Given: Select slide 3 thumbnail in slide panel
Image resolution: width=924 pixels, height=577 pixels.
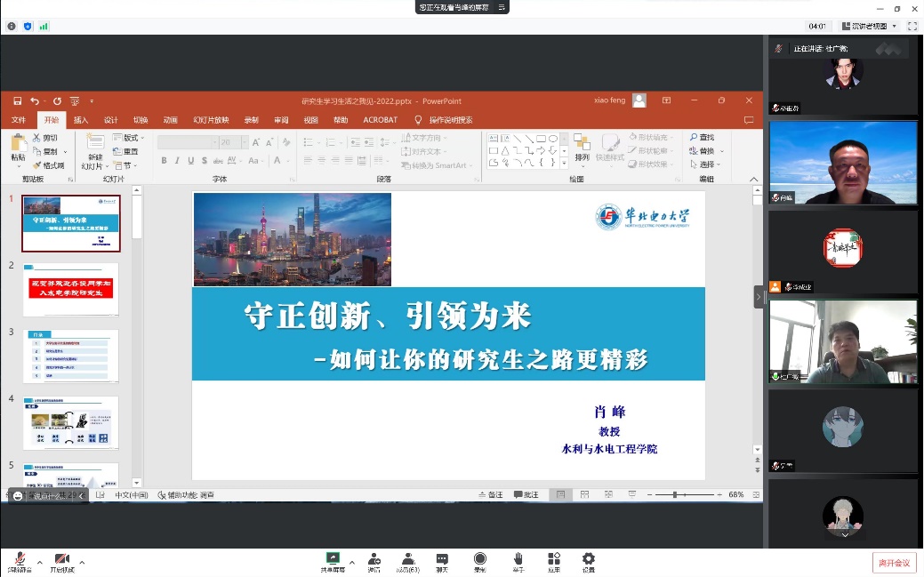Looking at the screenshot, I should coord(70,356).
